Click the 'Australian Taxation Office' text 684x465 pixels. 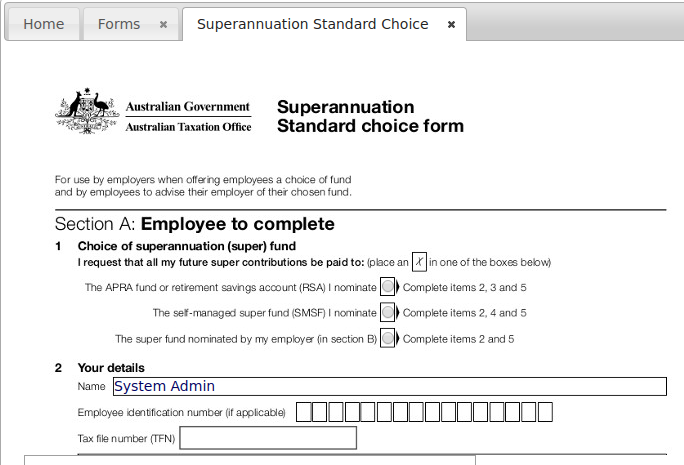pos(188,127)
